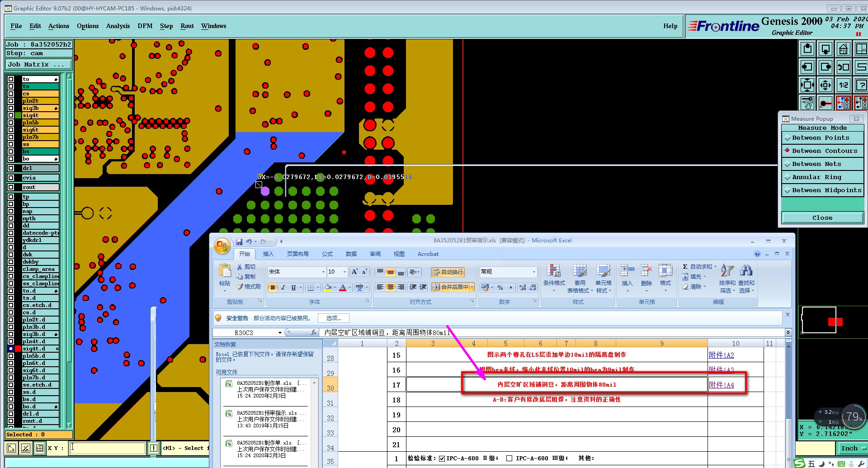Open the Actions menu in Genesis
This screenshot has width=868, height=468.
coord(59,26)
